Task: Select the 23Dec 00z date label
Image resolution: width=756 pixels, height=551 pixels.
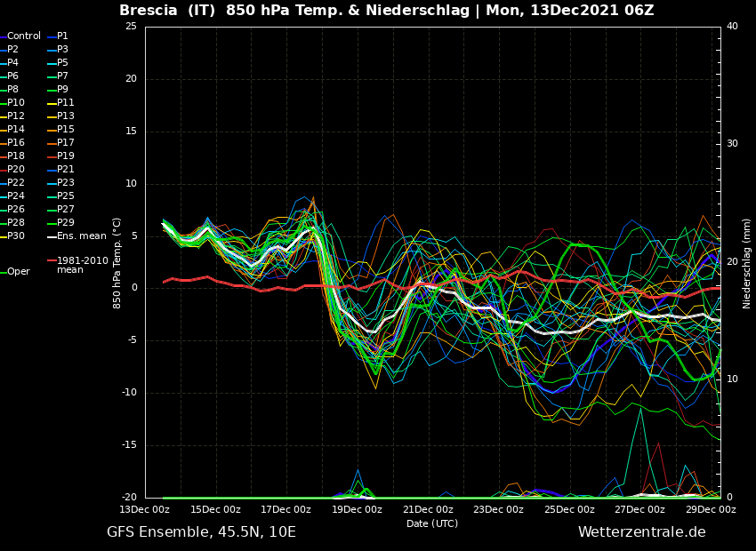Action: click(x=499, y=509)
